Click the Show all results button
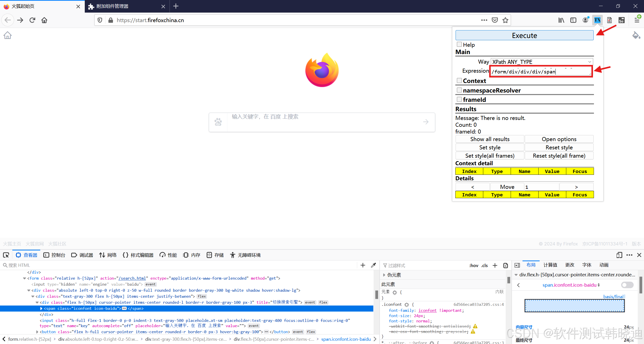644x344 pixels. [x=490, y=139]
